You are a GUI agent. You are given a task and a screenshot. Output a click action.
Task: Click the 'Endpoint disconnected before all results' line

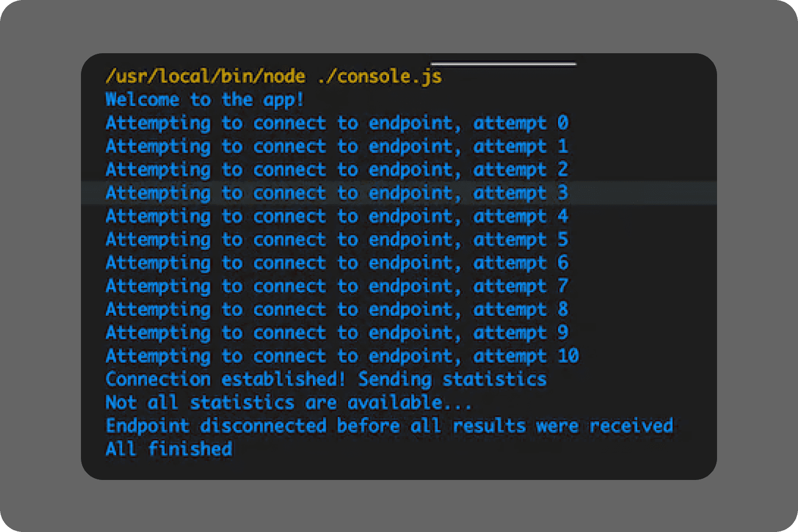(390, 426)
